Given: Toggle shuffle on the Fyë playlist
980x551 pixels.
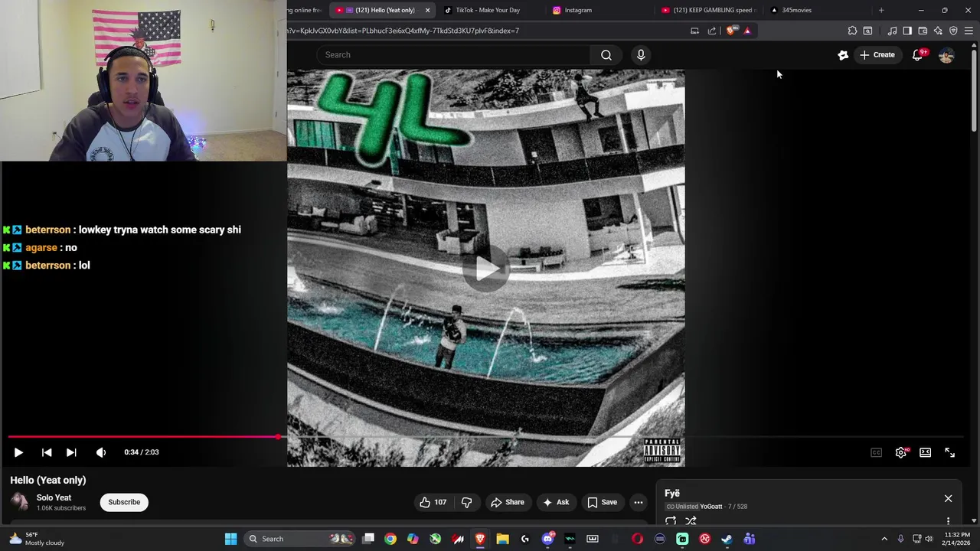Looking at the screenshot, I should (x=691, y=521).
